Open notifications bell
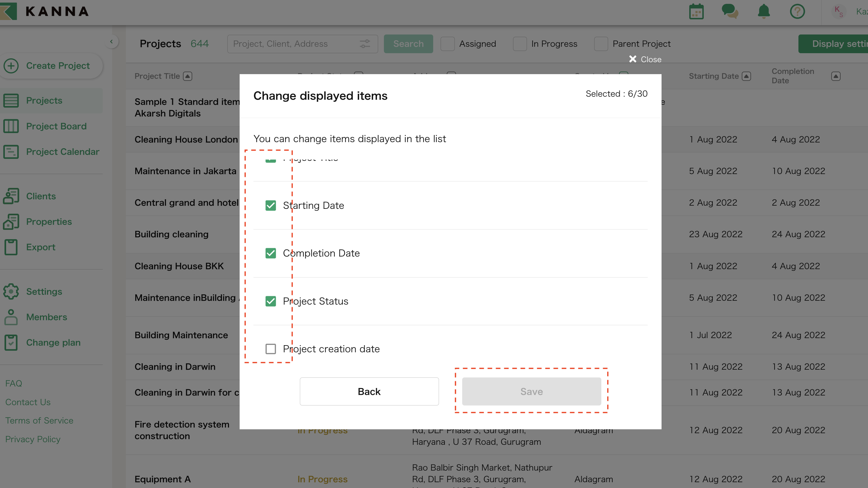The height and width of the screenshot is (488, 868). [x=764, y=11]
